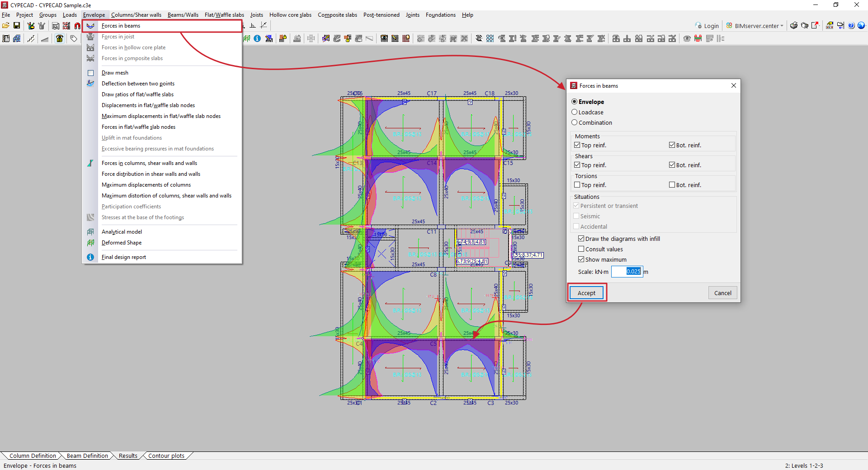Tick the Consult values checkbox
868x470 pixels.
click(x=581, y=249)
